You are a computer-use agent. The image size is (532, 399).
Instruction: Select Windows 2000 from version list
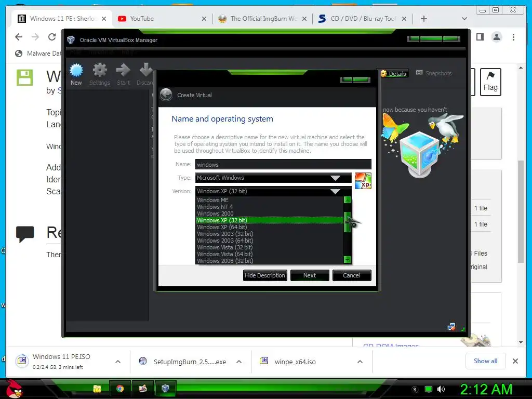tap(270, 214)
